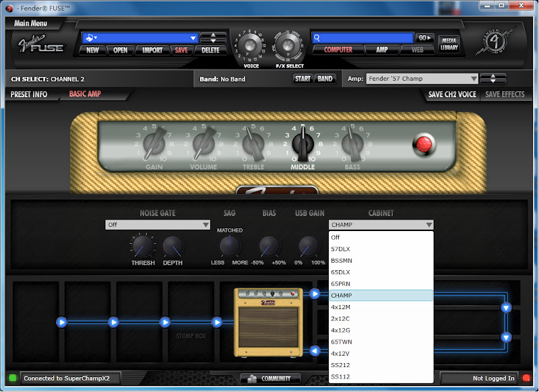Adjust the GAIN knob on the amp
The height and width of the screenshot is (392, 539).
154,144
